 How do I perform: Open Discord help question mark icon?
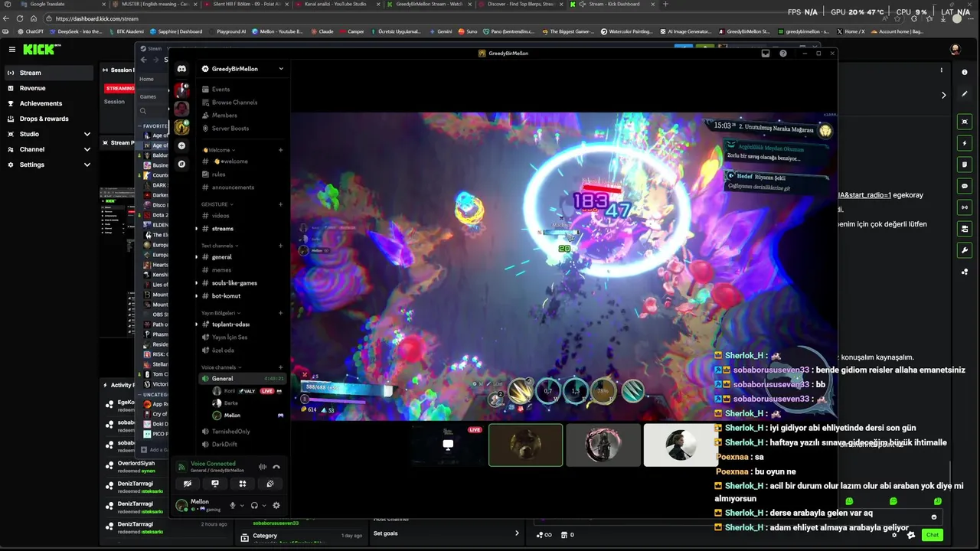click(782, 54)
